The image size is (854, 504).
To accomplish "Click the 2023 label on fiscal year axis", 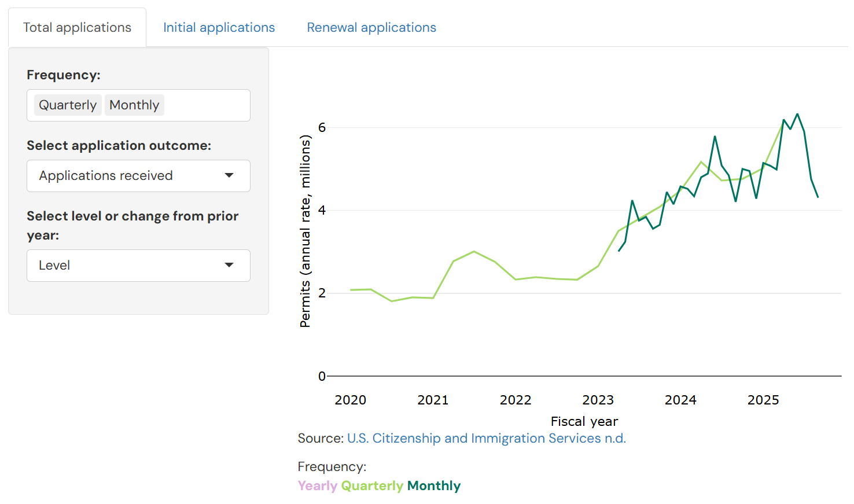I will pos(598,400).
